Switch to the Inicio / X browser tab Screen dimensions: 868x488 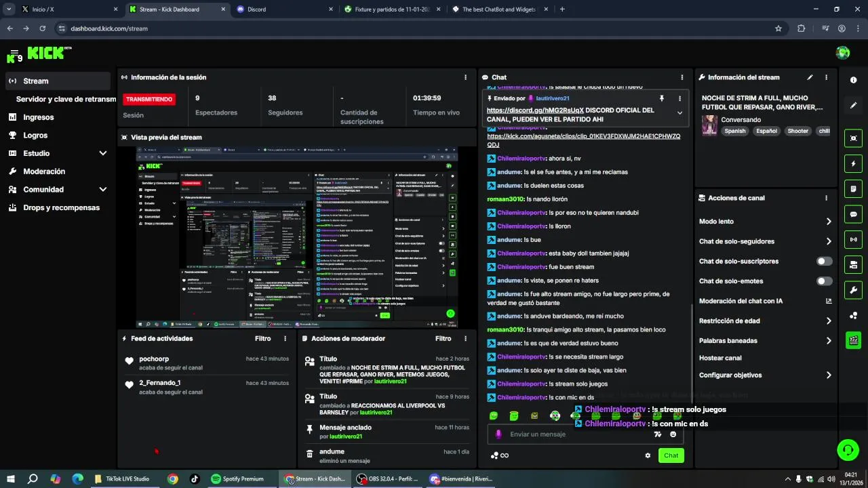click(68, 9)
